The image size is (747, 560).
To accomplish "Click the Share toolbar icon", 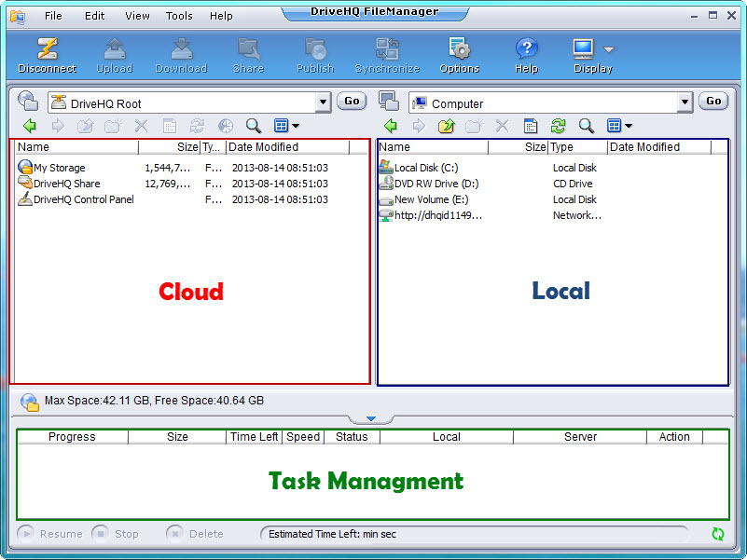I will [x=248, y=49].
